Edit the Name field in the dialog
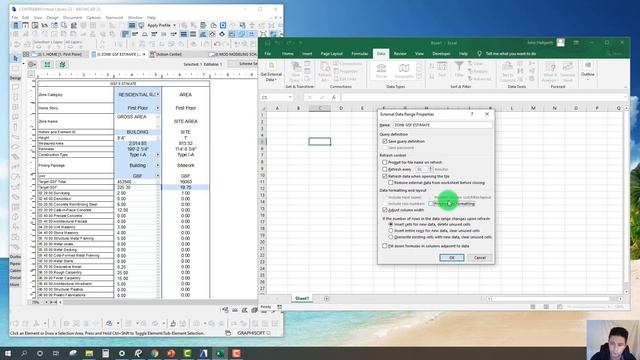Viewport: 640px width, 360px height. click(x=442, y=125)
